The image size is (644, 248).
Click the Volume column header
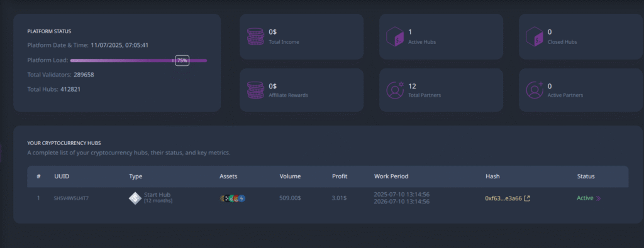click(x=290, y=176)
